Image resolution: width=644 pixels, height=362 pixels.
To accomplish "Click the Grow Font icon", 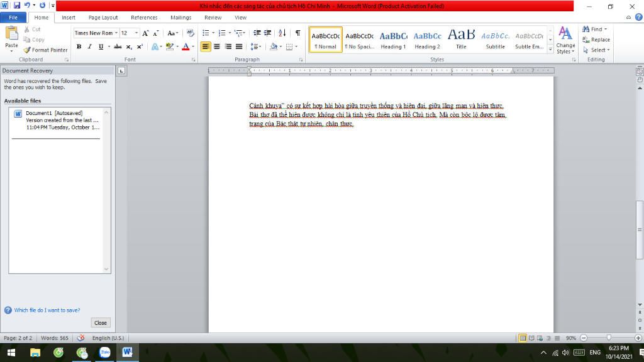I will (145, 33).
